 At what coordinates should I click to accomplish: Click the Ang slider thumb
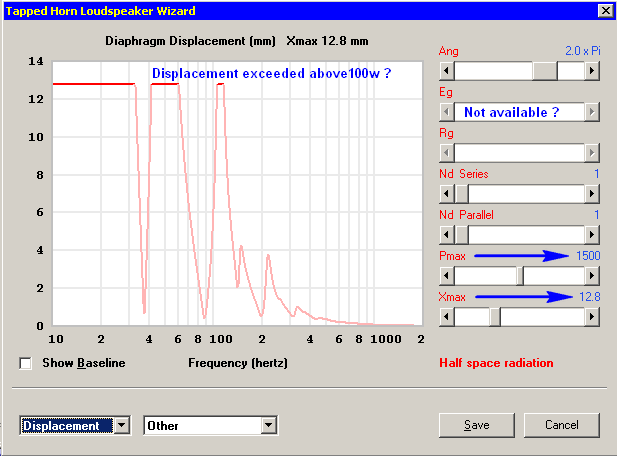point(545,71)
